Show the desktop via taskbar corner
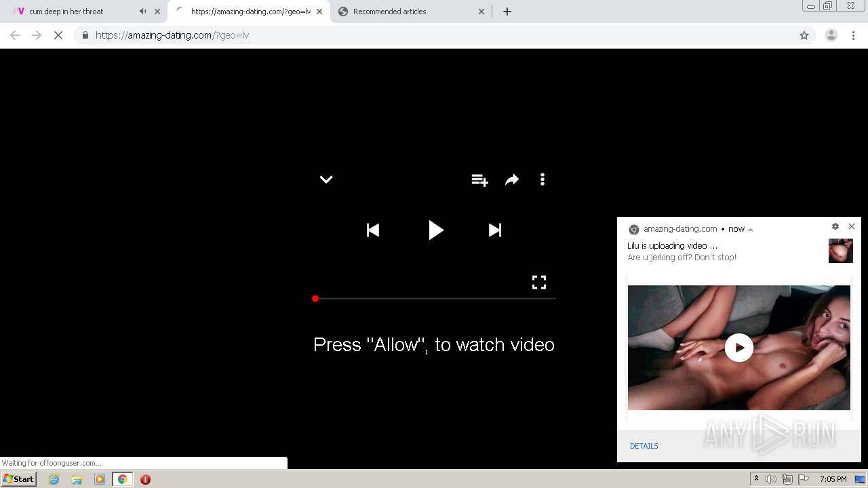868x488 pixels. 861,479
